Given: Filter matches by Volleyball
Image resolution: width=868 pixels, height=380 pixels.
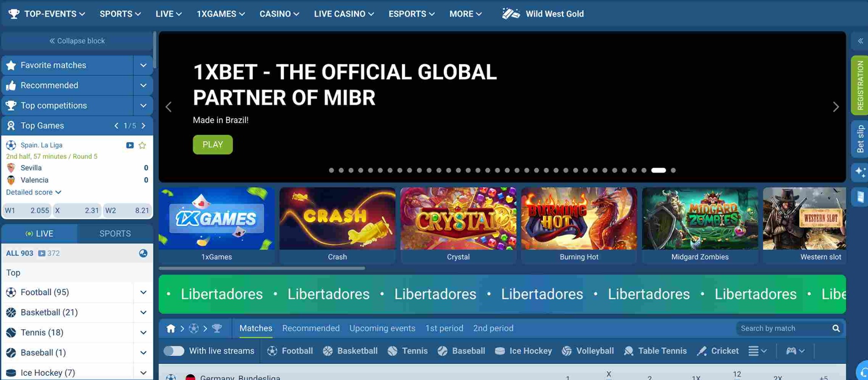Looking at the screenshot, I should pyautogui.click(x=588, y=351).
